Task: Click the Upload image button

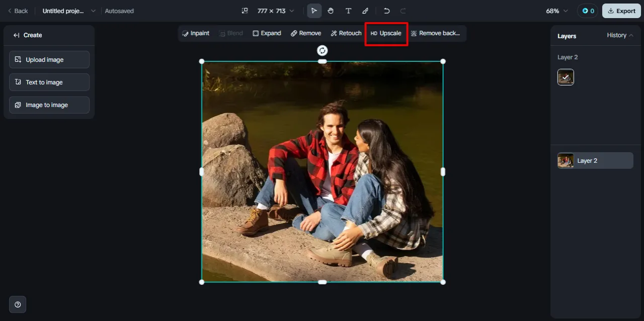Action: (49, 59)
